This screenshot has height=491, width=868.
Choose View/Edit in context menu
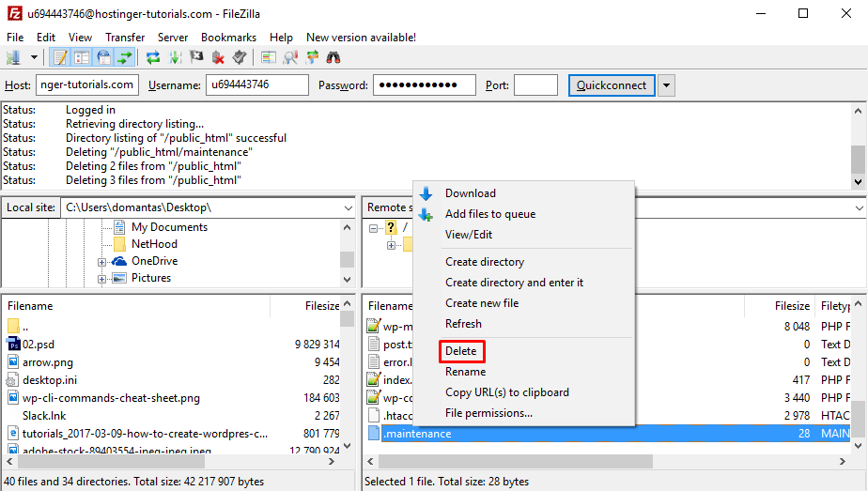pos(469,235)
